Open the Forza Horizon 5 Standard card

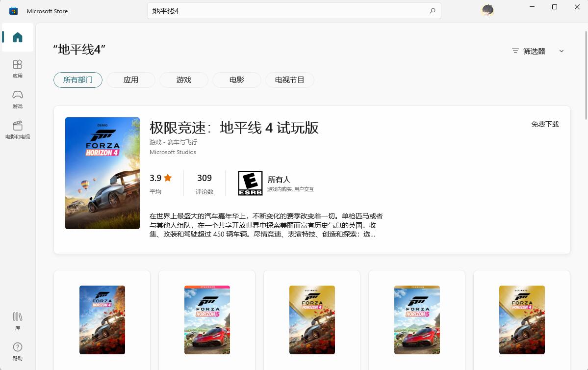(207, 320)
